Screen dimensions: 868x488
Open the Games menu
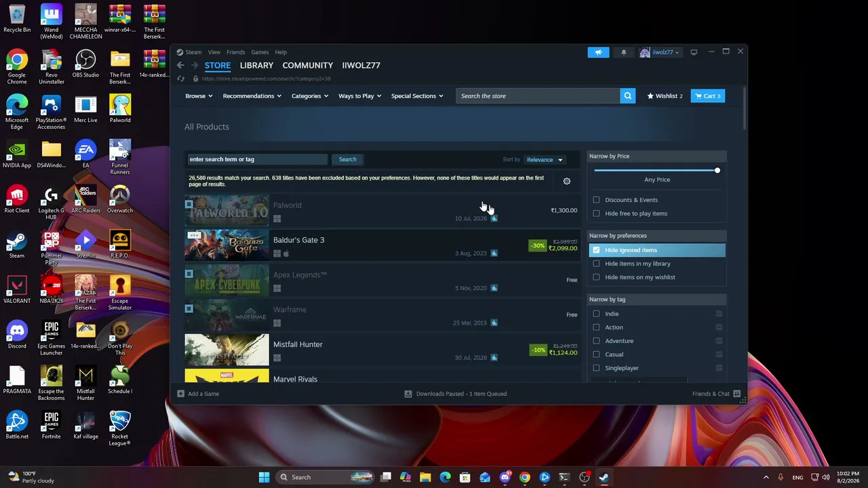coord(260,52)
